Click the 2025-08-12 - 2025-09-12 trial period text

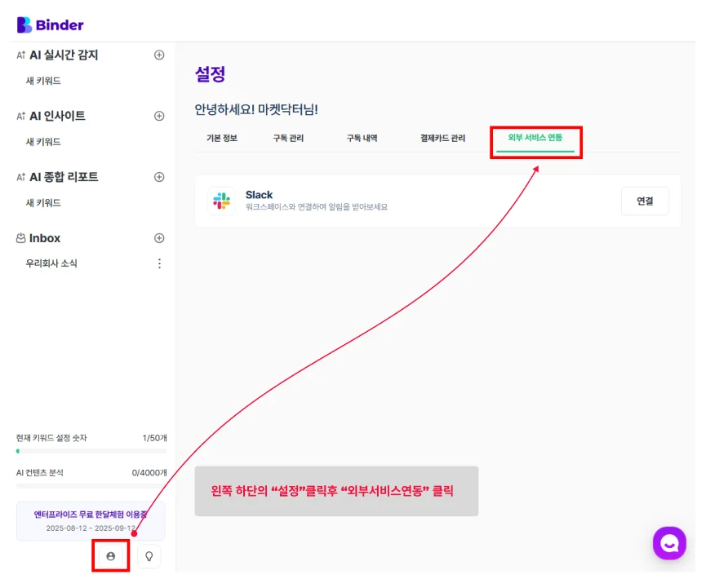coord(91,528)
